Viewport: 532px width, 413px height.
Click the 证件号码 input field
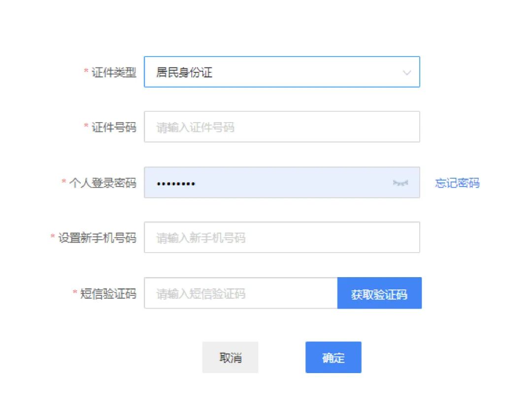(282, 127)
